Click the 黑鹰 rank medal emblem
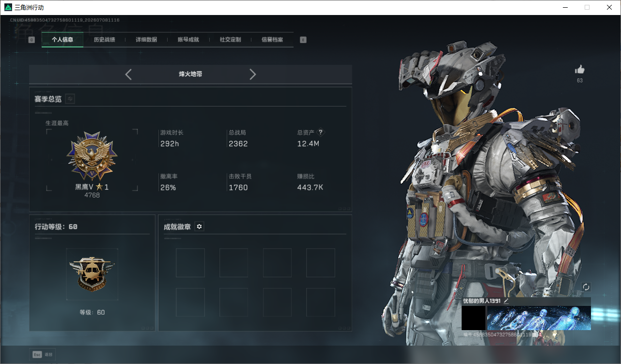 pyautogui.click(x=92, y=156)
